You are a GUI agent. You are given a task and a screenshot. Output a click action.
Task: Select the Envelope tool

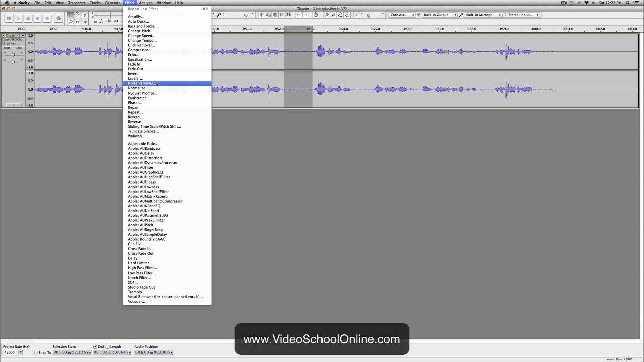(78, 15)
